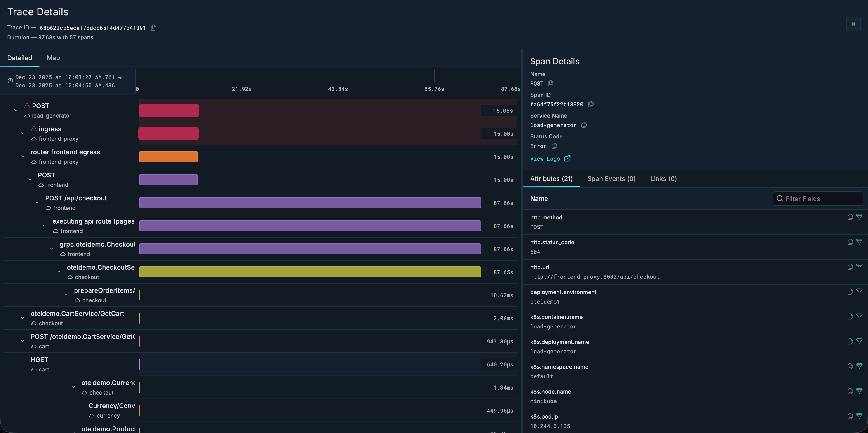Copy the k8s.node.name attribute value
Viewport: 868px width, 433px height.
(850, 391)
